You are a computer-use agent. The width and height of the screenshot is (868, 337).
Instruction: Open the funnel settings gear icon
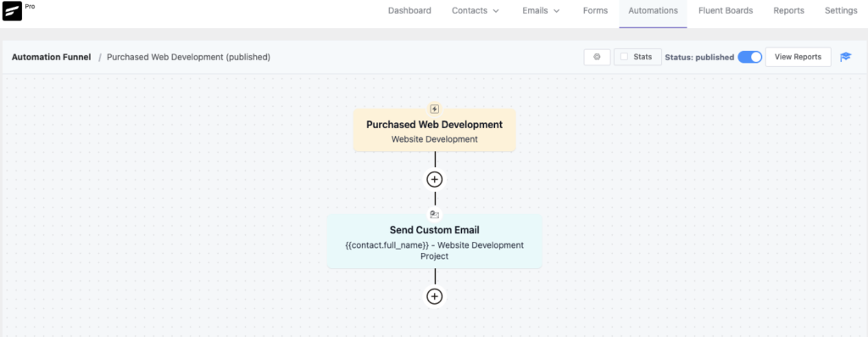(597, 57)
